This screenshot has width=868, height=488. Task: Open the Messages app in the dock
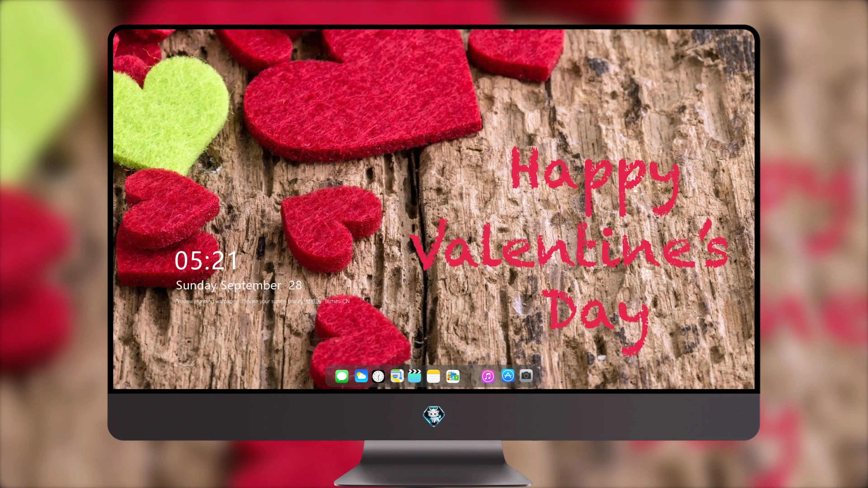click(x=342, y=376)
